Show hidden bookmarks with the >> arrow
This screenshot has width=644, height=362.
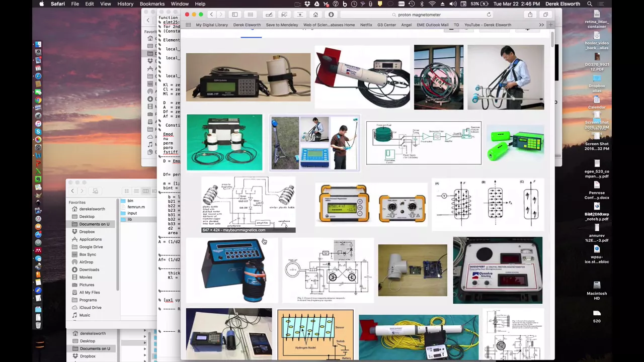(x=541, y=25)
